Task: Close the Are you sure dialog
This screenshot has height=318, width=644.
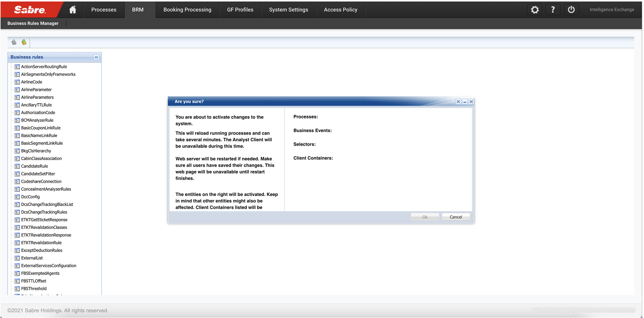Action: (471, 102)
